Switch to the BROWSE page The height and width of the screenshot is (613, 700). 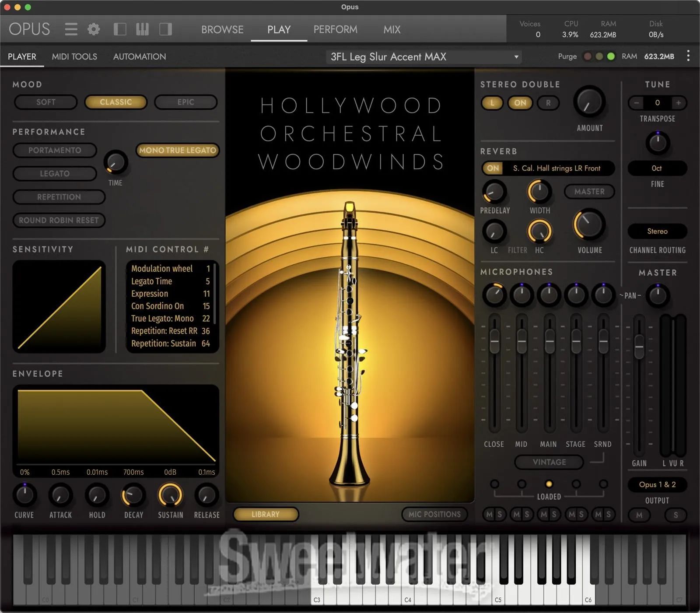[x=222, y=29]
